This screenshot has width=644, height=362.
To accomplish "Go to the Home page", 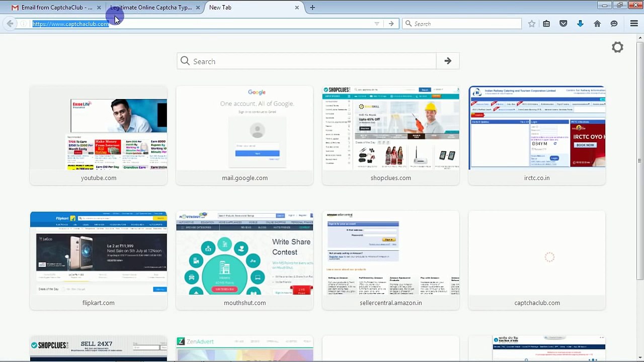I will pos(597,24).
